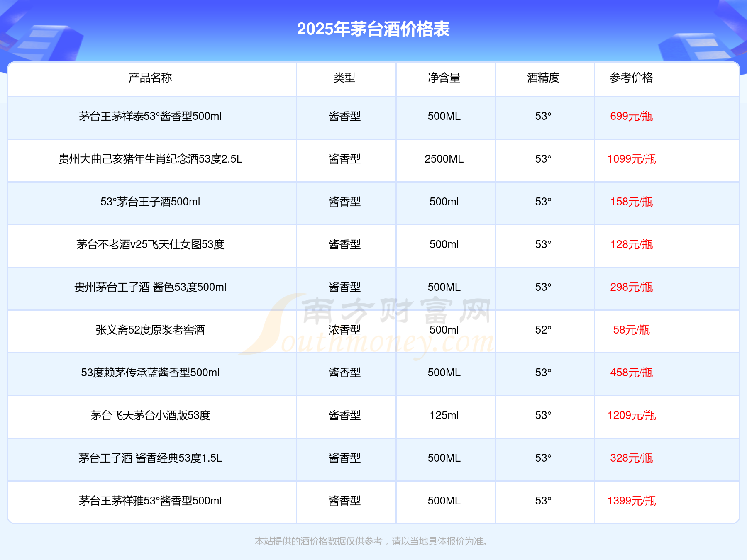Screen dimensions: 747x560
Task: Click the 产品名称 column header
Action: coord(150,78)
